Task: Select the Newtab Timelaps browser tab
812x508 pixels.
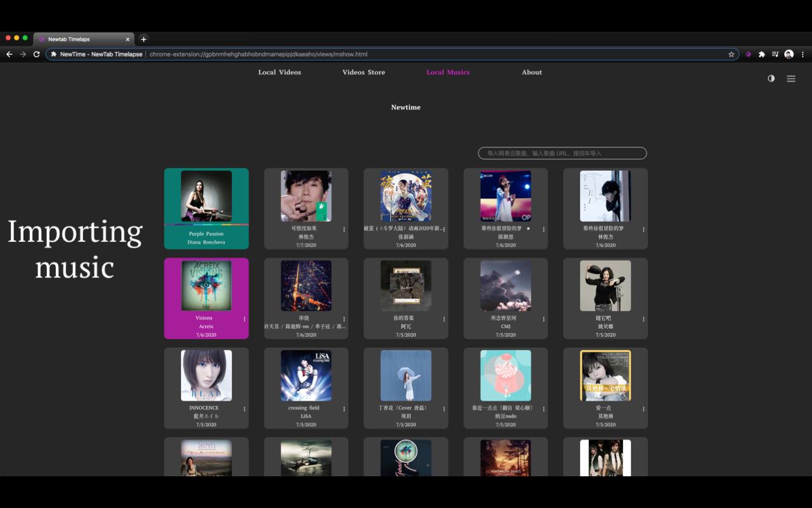Action: pyautogui.click(x=83, y=39)
